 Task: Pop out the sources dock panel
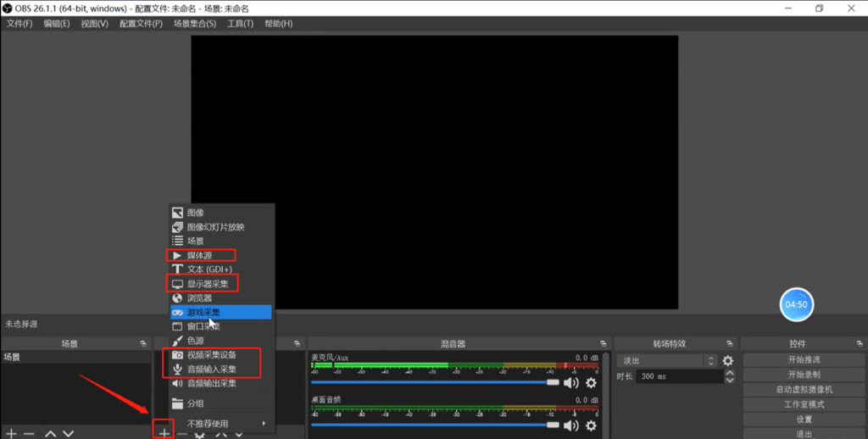298,344
